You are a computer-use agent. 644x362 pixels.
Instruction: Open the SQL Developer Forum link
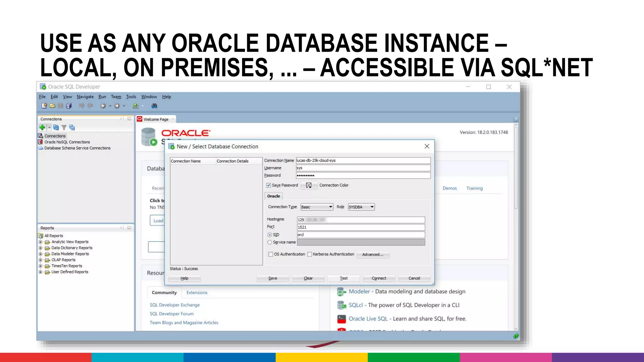coord(172,314)
